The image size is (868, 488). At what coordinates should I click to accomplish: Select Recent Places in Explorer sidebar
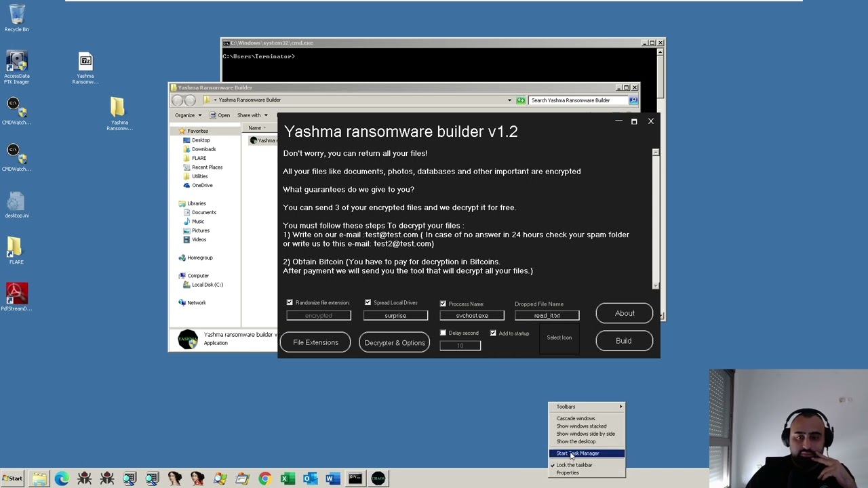[x=207, y=167]
